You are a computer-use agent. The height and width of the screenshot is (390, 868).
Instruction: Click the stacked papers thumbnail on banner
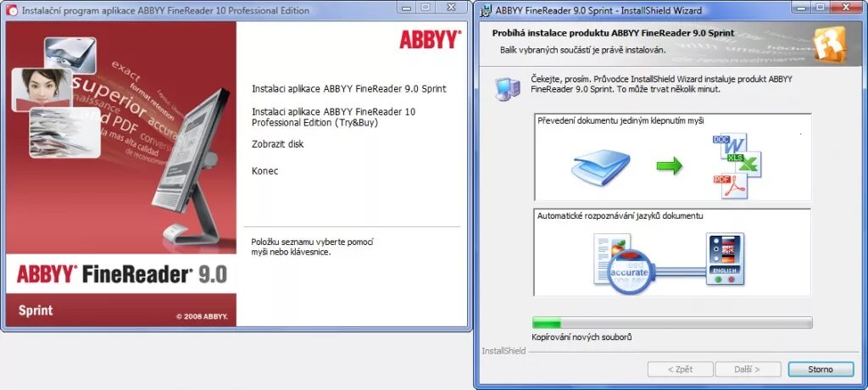(x=64, y=133)
